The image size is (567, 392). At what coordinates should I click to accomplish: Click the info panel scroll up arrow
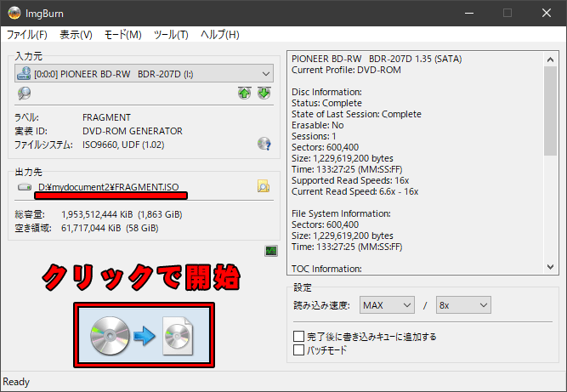point(550,60)
